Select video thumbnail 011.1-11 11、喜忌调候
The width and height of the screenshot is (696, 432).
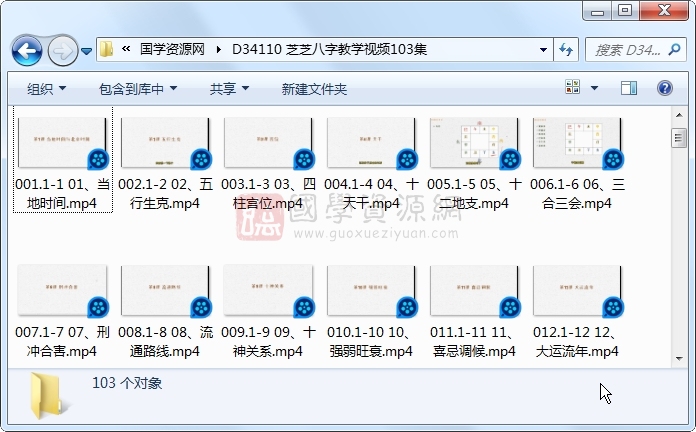pyautogui.click(x=475, y=291)
